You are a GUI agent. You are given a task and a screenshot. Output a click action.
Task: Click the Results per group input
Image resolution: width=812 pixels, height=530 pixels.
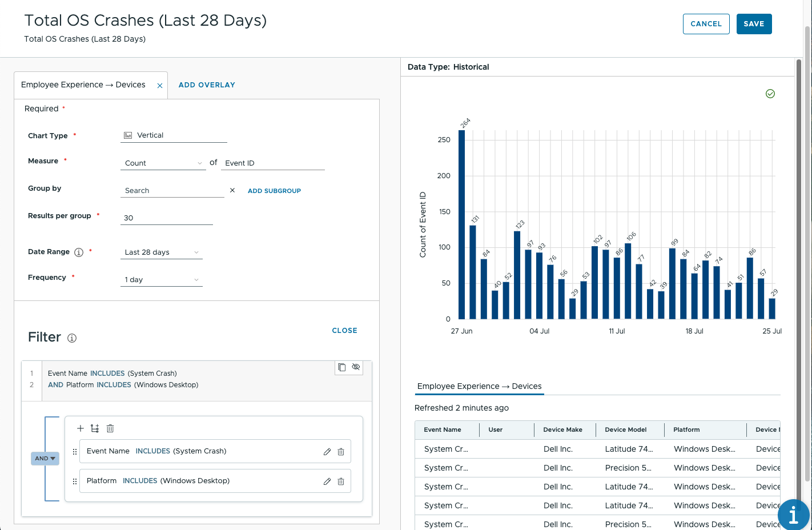point(166,218)
